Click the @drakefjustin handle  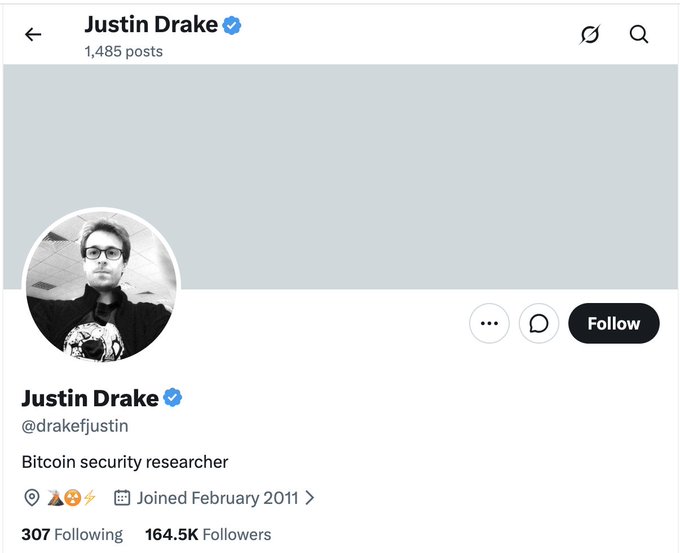[x=75, y=426]
